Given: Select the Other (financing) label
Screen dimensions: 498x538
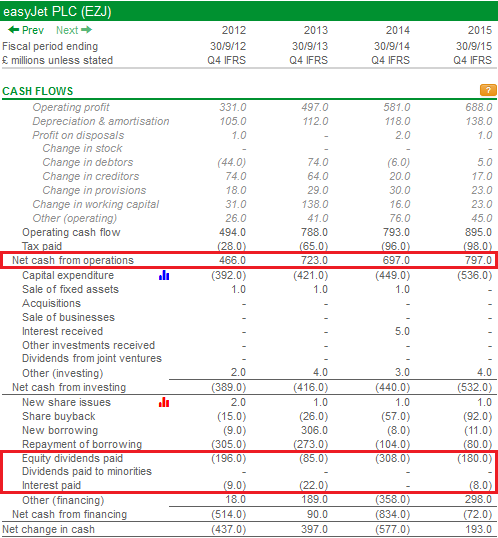Looking at the screenshot, I should pyautogui.click(x=63, y=500).
